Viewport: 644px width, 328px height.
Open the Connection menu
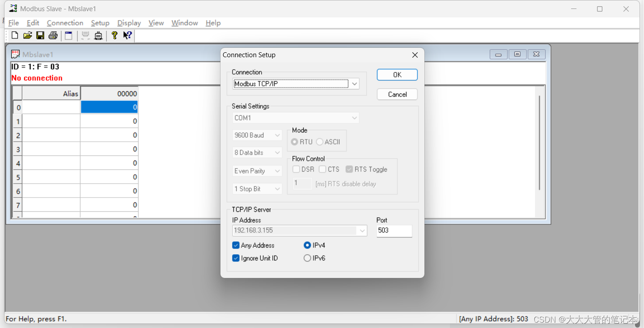[x=65, y=23]
